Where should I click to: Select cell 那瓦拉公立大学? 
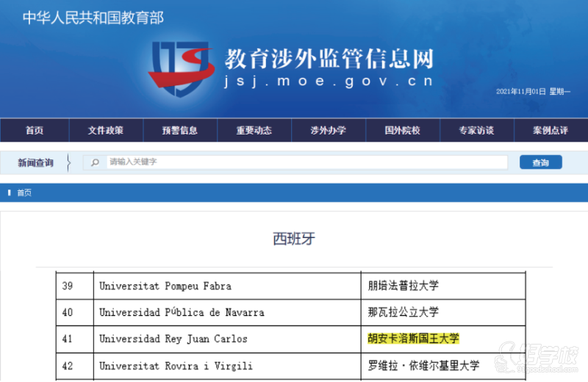(x=443, y=313)
